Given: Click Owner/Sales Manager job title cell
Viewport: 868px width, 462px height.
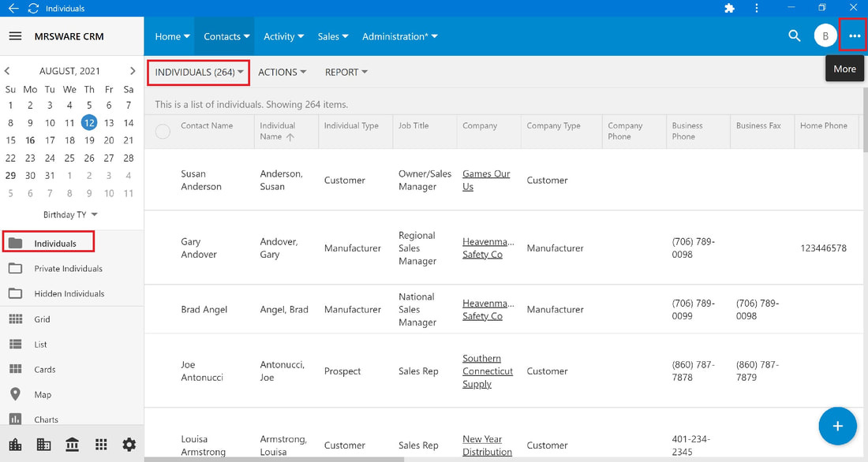Looking at the screenshot, I should [425, 181].
